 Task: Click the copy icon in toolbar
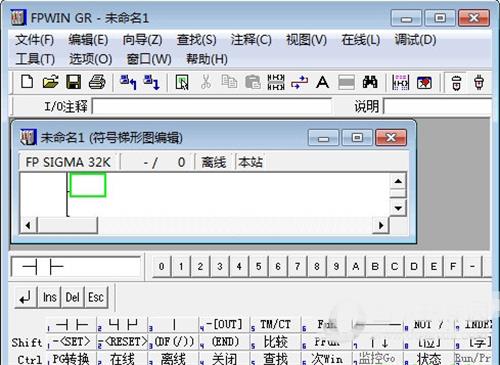(x=229, y=82)
